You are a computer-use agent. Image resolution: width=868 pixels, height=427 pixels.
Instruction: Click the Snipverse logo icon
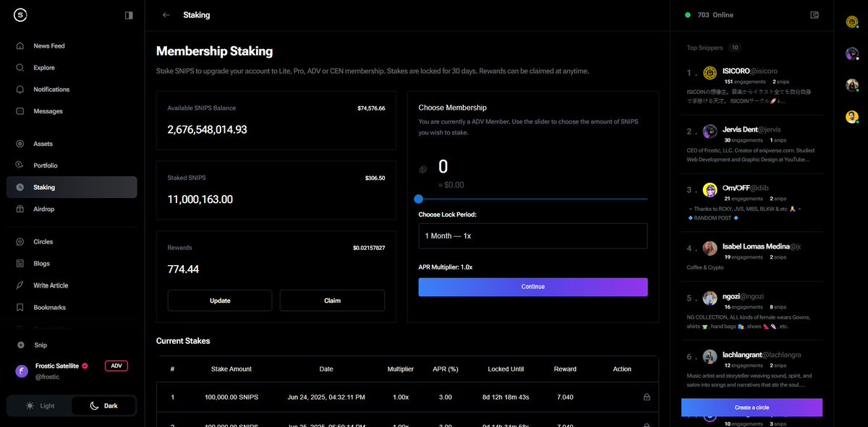[20, 14]
